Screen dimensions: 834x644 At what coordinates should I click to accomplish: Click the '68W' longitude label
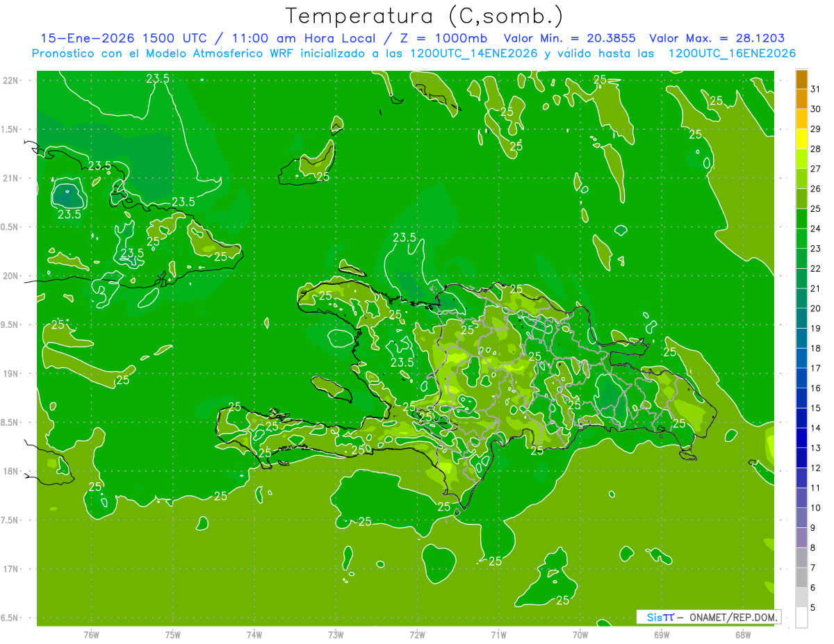[x=742, y=634]
